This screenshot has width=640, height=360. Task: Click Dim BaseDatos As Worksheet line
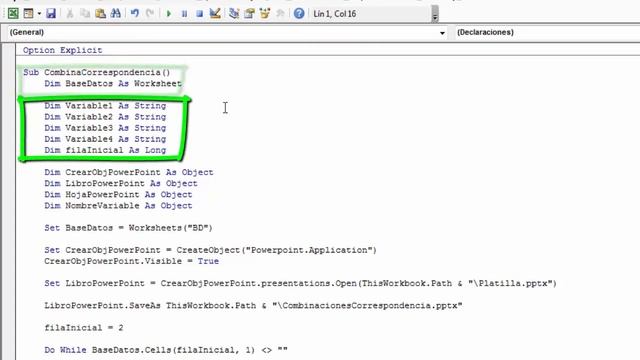[113, 83]
